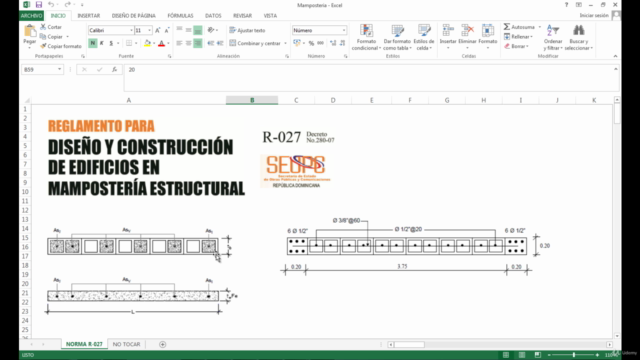This screenshot has width=640, height=360.
Task: Click Iniciar sesión link
Action: (594, 16)
